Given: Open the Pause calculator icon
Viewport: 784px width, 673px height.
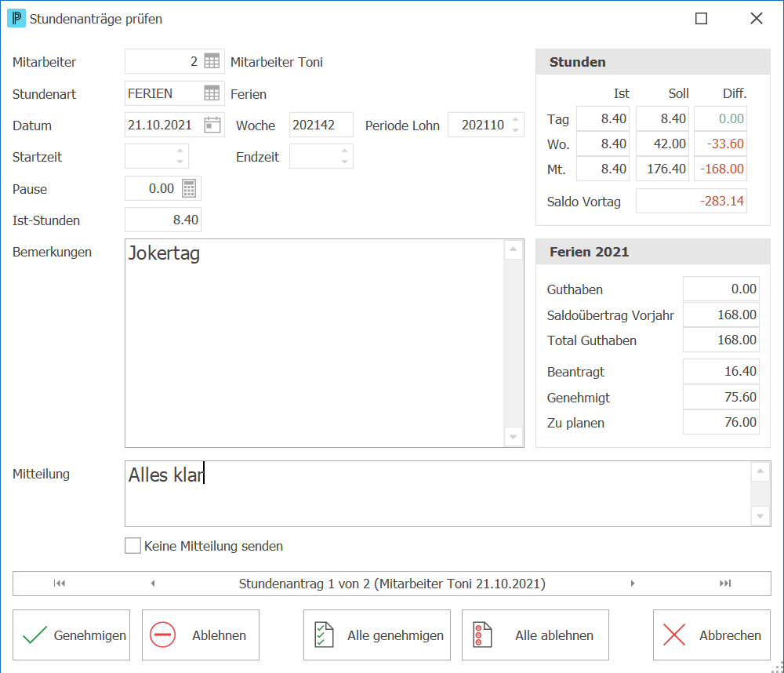Looking at the screenshot, I should pos(189,188).
